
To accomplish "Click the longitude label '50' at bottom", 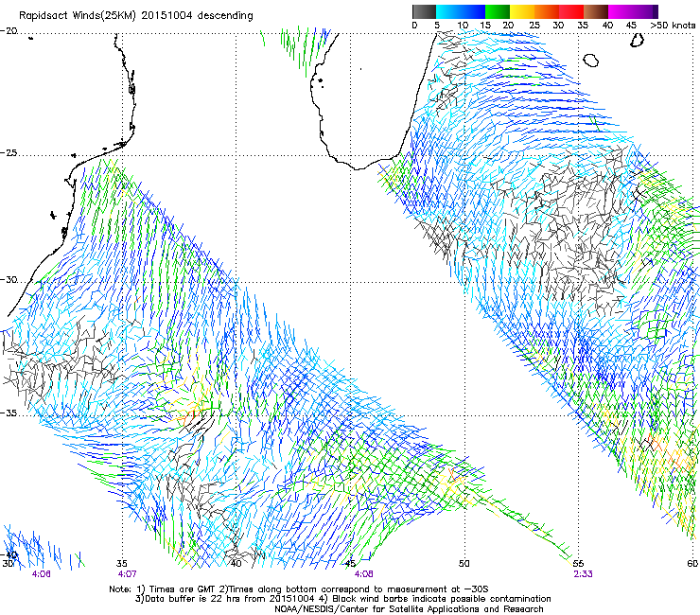I will point(464,563).
